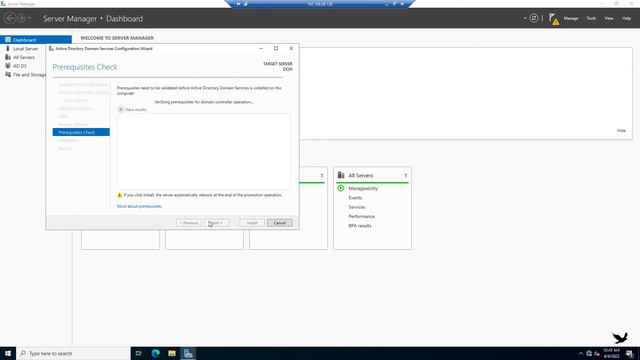Image resolution: width=640 pixels, height=360 pixels.
Task: Open All Servers in the left pane
Action: pyautogui.click(x=23, y=57)
